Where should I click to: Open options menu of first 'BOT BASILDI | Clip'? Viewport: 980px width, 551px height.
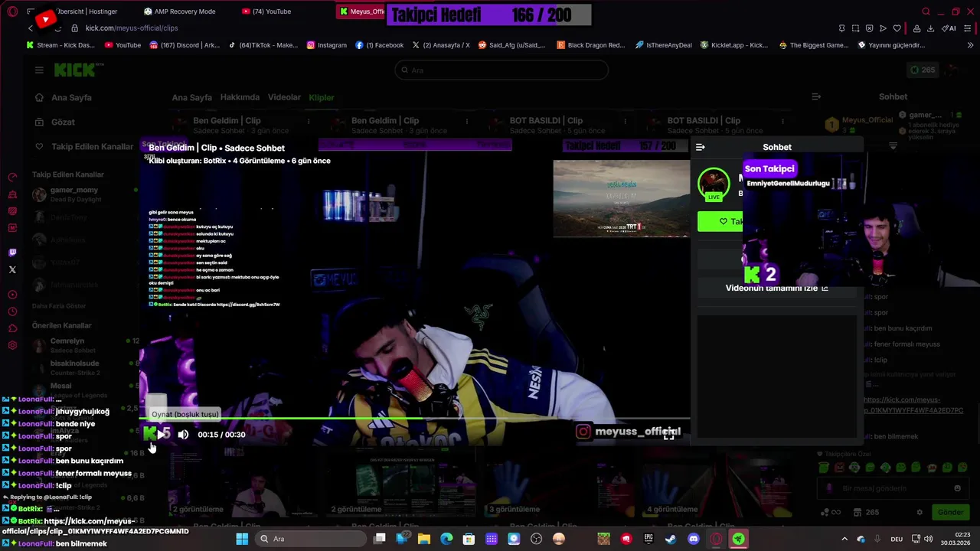(x=626, y=121)
